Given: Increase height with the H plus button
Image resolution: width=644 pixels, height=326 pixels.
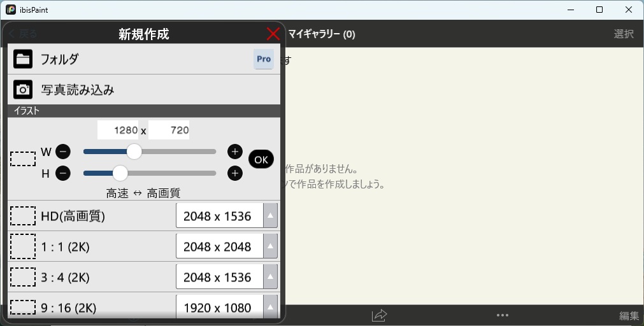Looking at the screenshot, I should click(235, 173).
